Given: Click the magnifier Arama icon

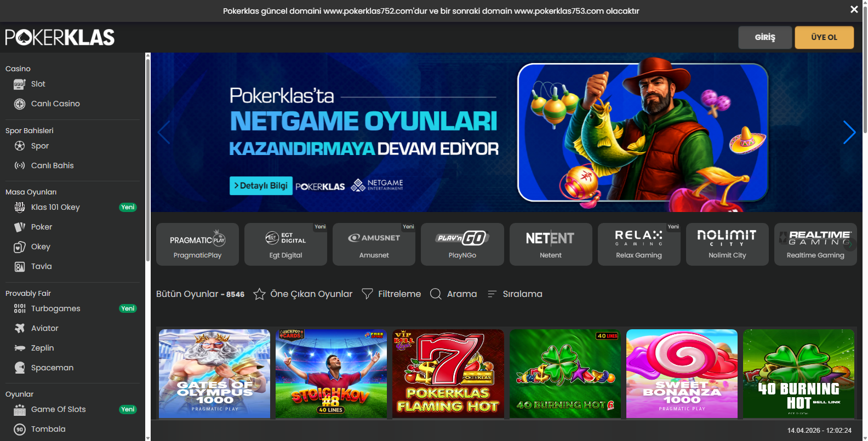Looking at the screenshot, I should [436, 294].
